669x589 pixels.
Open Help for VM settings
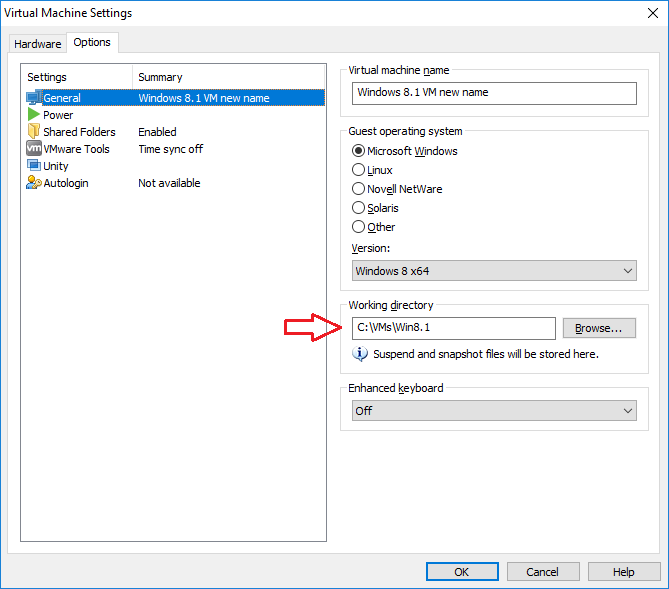pos(624,572)
